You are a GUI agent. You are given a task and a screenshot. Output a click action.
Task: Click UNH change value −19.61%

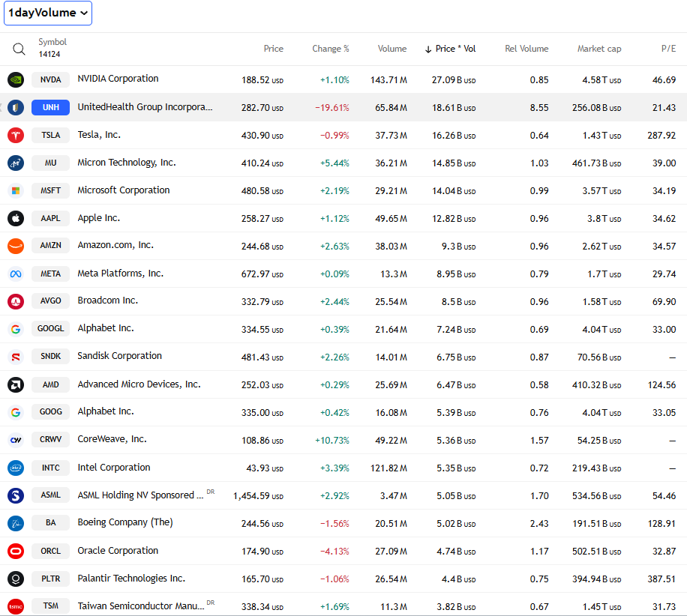[332, 108]
